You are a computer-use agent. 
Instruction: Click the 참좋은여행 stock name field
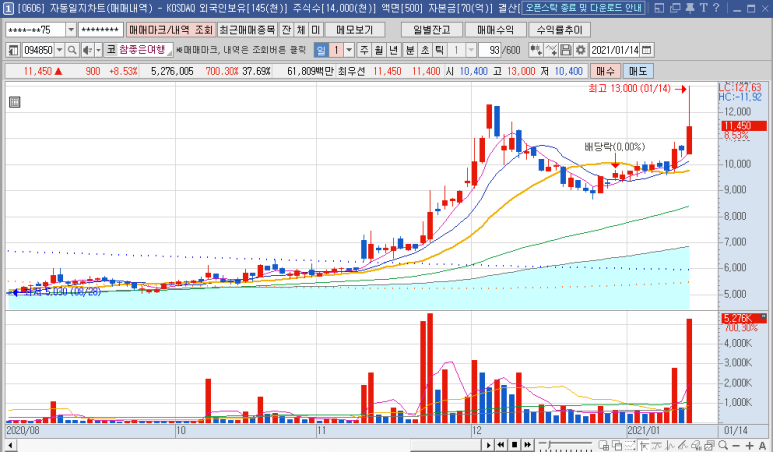click(x=145, y=50)
